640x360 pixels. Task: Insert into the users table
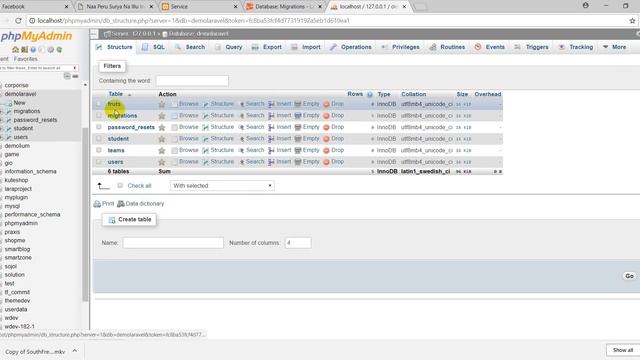(x=280, y=162)
